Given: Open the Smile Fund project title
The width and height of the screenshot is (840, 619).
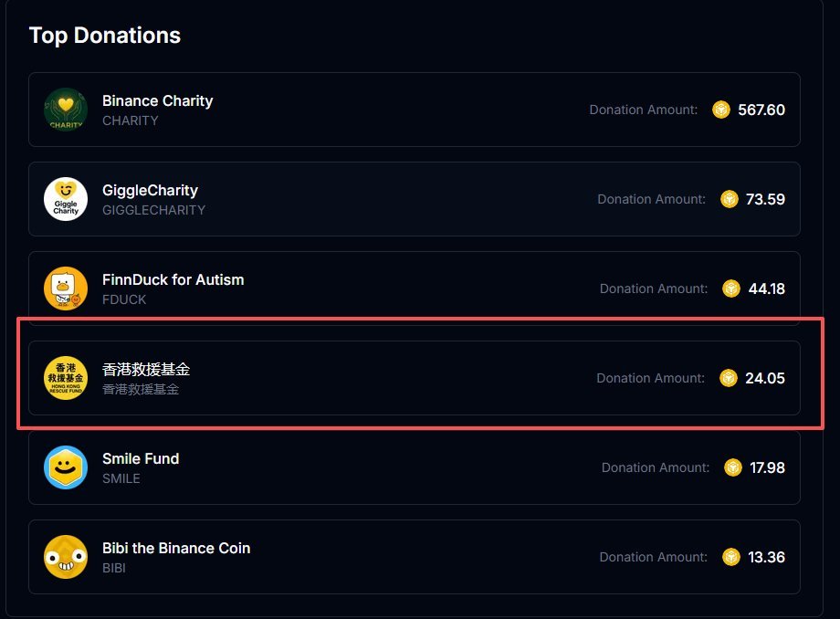Looking at the screenshot, I should (x=141, y=458).
